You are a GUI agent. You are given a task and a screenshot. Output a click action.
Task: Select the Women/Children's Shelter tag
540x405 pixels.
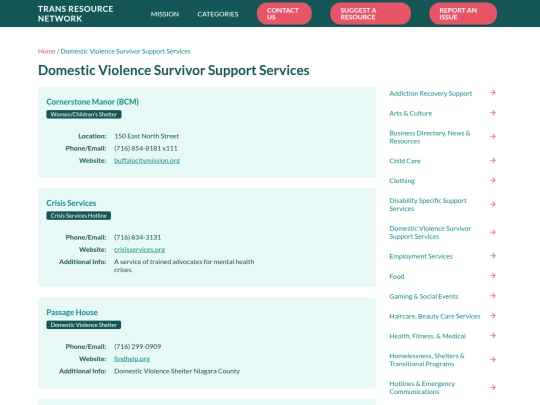pos(84,114)
